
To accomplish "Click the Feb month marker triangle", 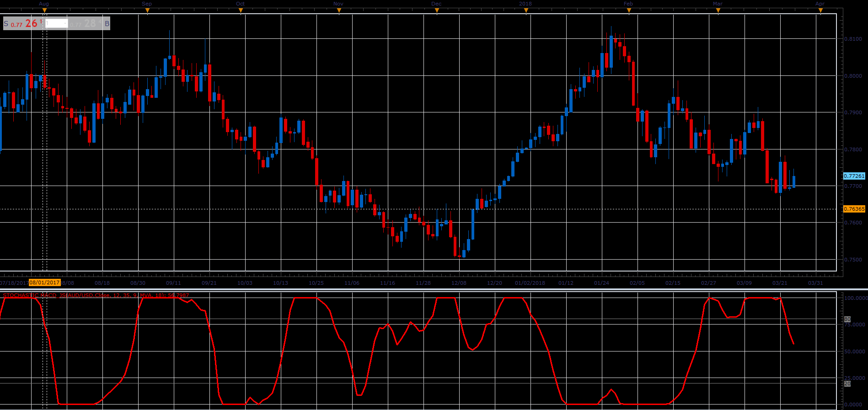I will coord(629,11).
